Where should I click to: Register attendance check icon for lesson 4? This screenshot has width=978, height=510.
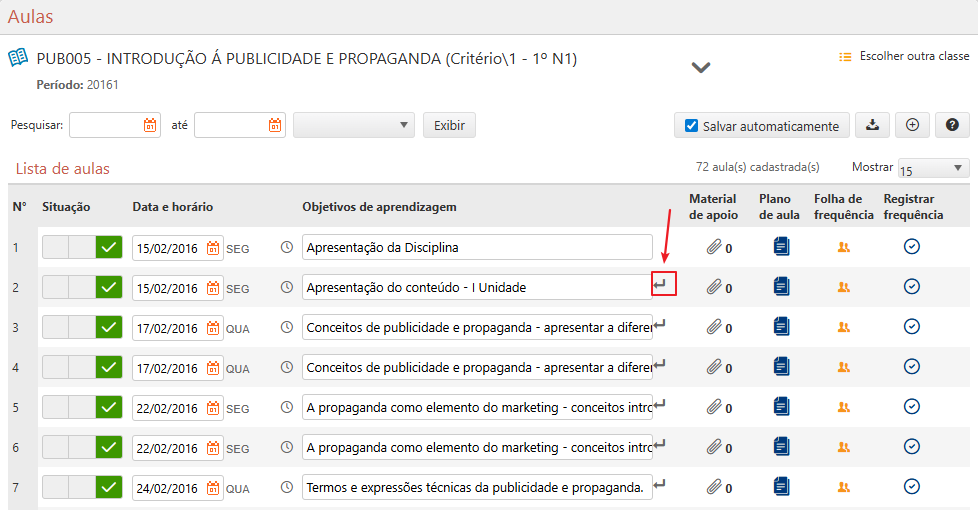coord(912,367)
